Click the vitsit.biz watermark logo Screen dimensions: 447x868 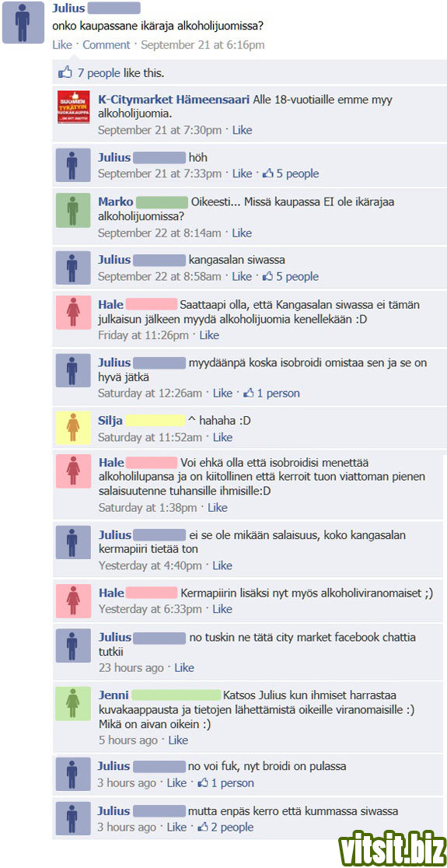click(x=393, y=846)
